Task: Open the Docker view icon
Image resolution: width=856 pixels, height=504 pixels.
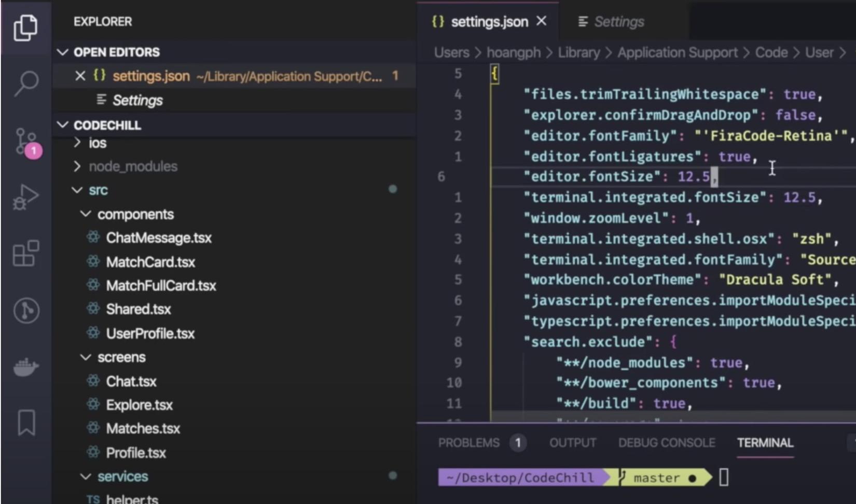Action: [x=25, y=367]
